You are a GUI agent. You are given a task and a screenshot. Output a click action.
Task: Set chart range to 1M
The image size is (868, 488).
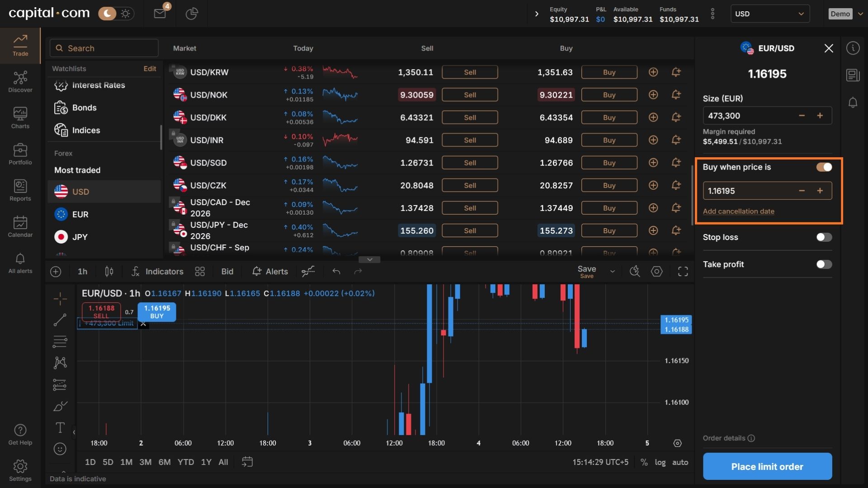(x=126, y=462)
